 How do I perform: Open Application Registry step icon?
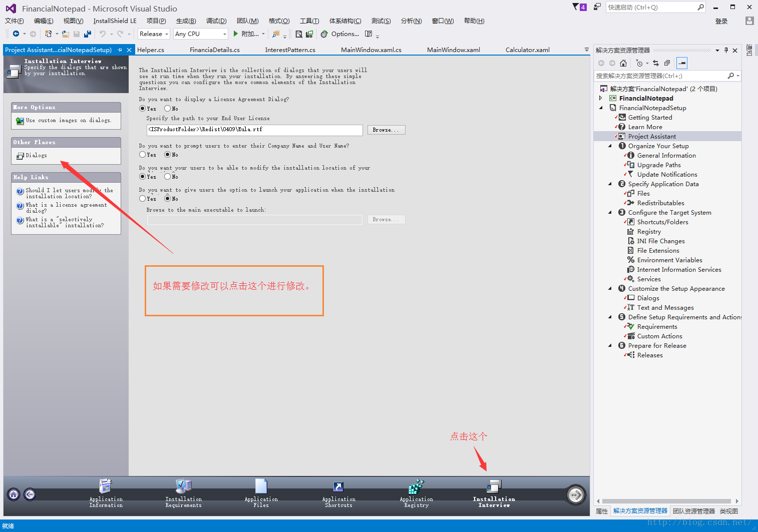(x=416, y=486)
